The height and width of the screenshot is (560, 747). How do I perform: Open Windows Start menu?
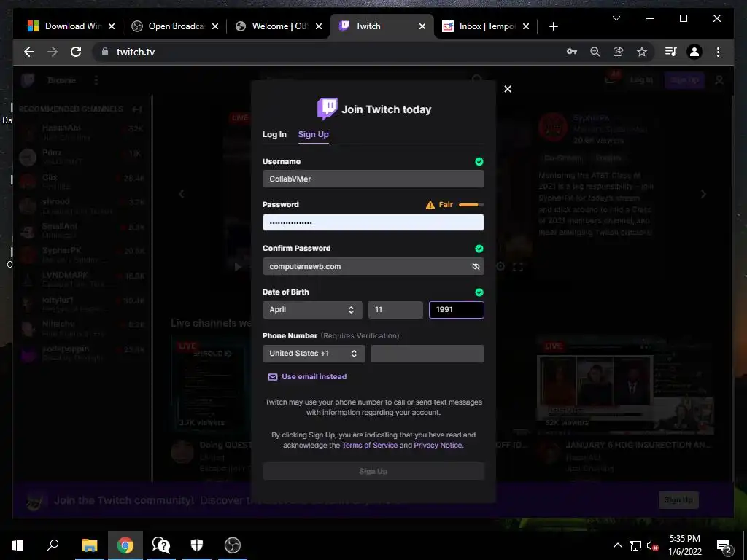[x=18, y=545]
